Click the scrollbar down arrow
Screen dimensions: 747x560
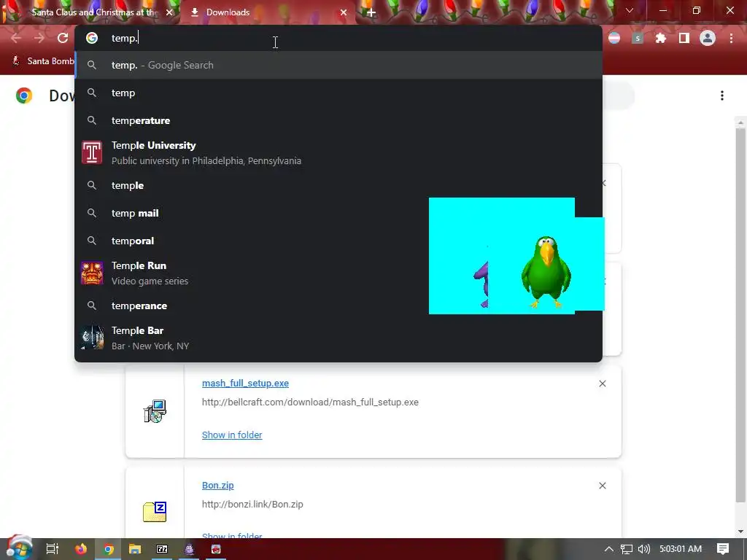click(740, 532)
